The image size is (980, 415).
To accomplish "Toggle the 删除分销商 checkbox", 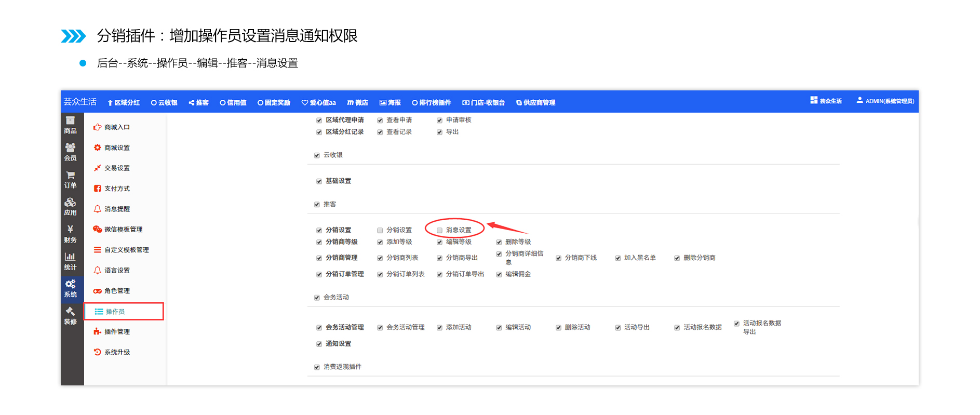I will (x=677, y=258).
